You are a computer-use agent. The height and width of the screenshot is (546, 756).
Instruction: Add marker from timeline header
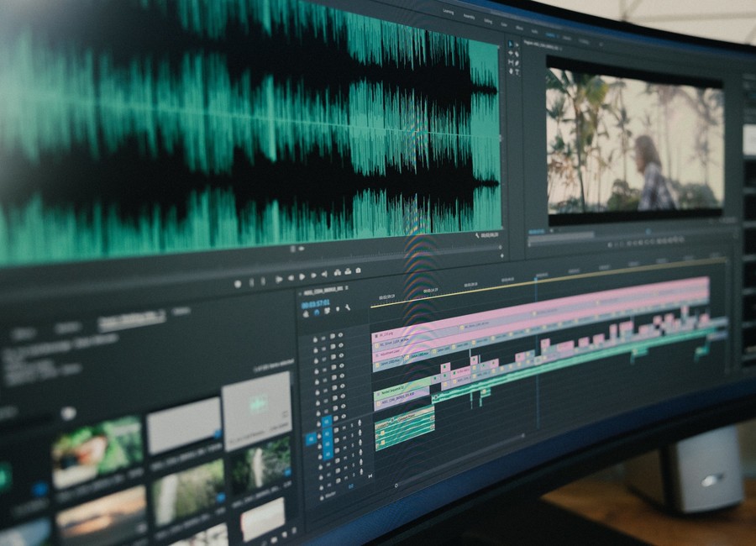pos(338,308)
